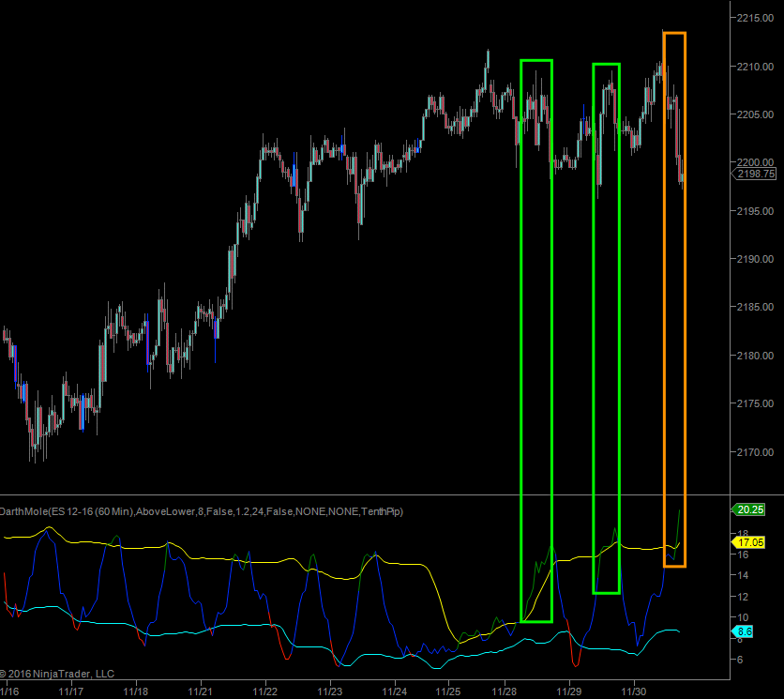Click the green 20.25 indicator value marker

click(x=751, y=509)
